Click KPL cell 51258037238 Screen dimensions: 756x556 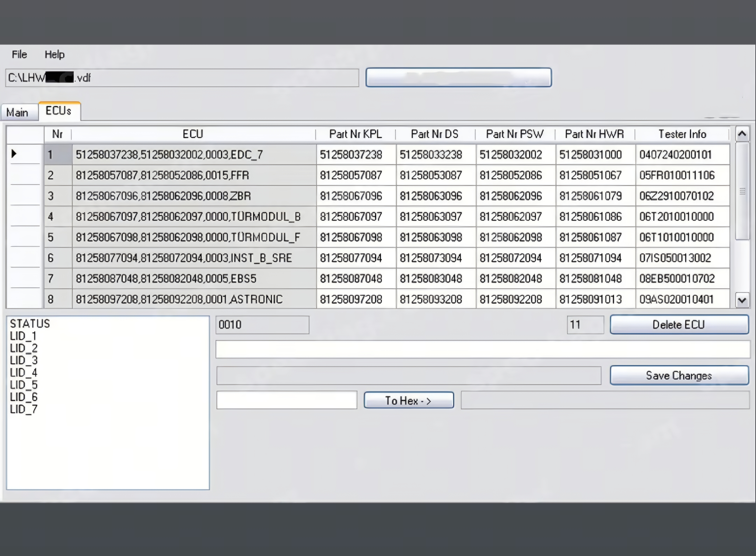tap(356, 155)
